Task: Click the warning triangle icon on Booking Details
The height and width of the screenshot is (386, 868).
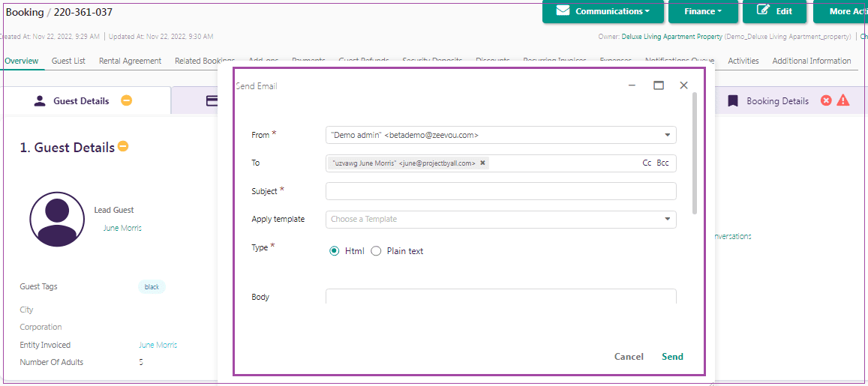Action: pyautogui.click(x=843, y=100)
